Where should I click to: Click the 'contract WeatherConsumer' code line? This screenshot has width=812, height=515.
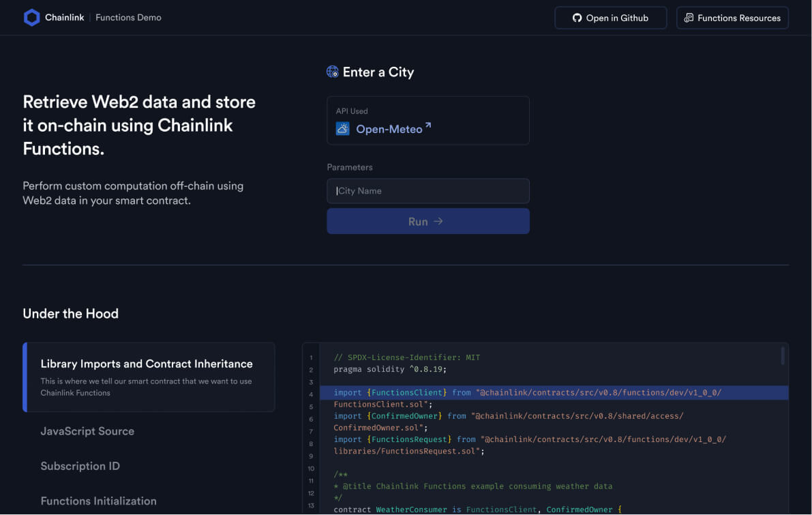tap(477, 510)
